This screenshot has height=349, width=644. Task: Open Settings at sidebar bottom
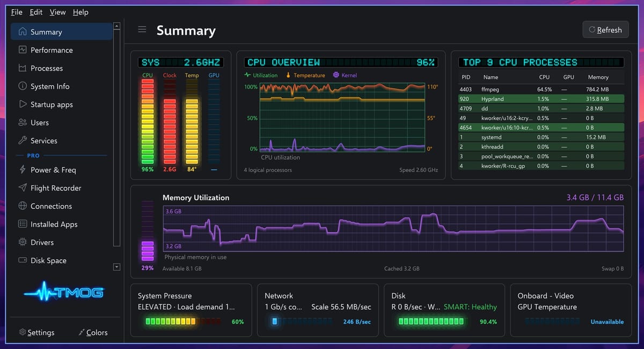tap(36, 332)
